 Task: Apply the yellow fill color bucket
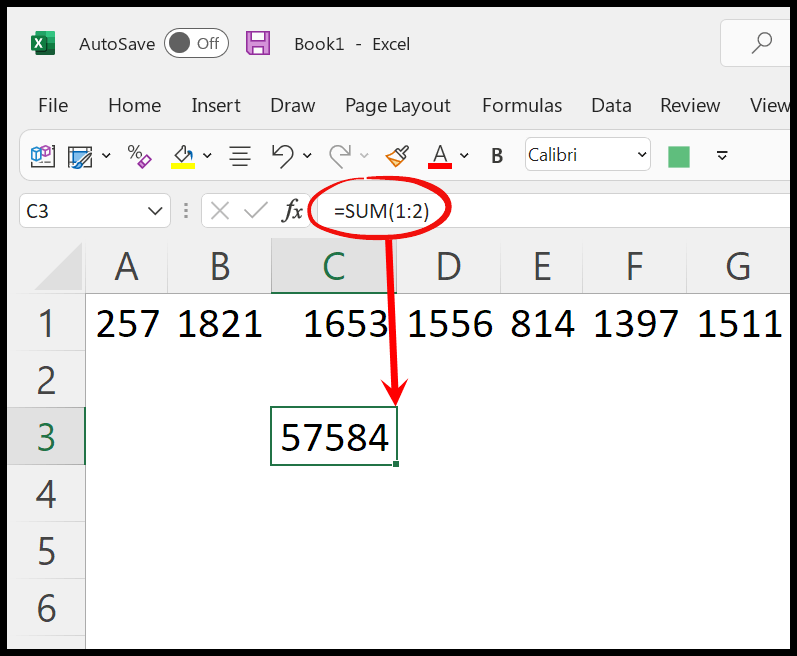183,156
